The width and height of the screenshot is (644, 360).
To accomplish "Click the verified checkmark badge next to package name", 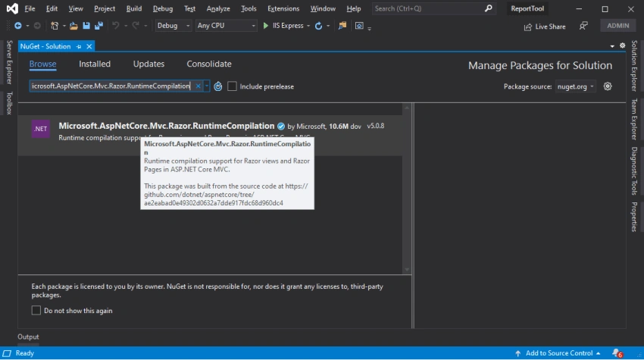I will [281, 126].
